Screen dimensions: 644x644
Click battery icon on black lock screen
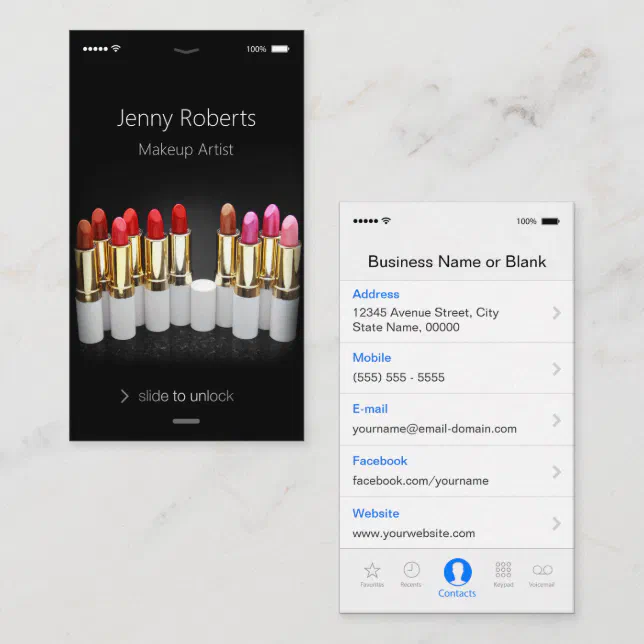(280, 48)
